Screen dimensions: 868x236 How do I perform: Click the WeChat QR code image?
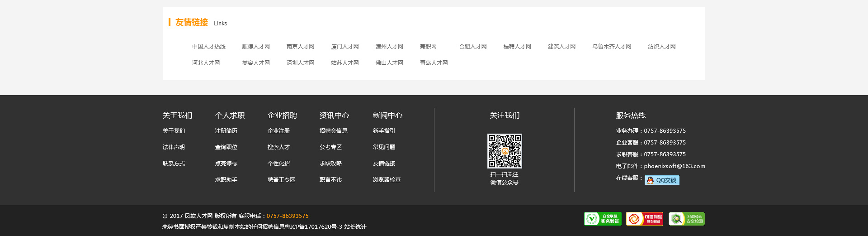(505, 151)
